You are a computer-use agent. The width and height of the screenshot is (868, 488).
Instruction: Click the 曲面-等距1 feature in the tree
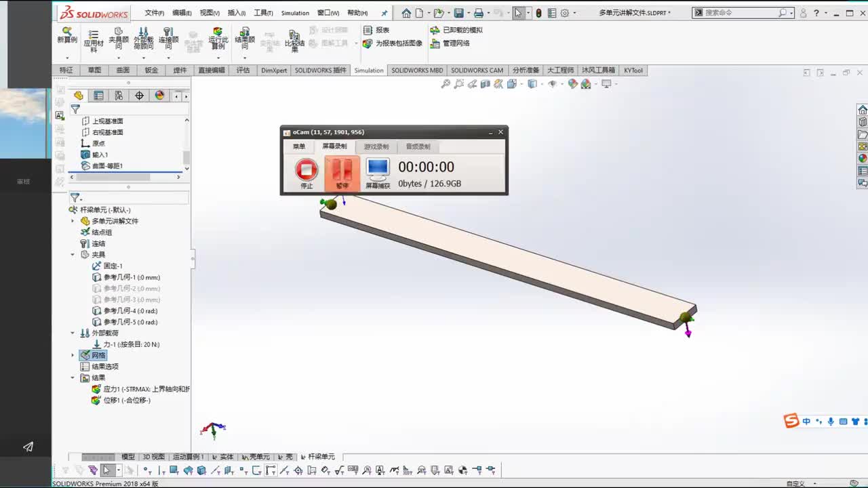[102, 166]
